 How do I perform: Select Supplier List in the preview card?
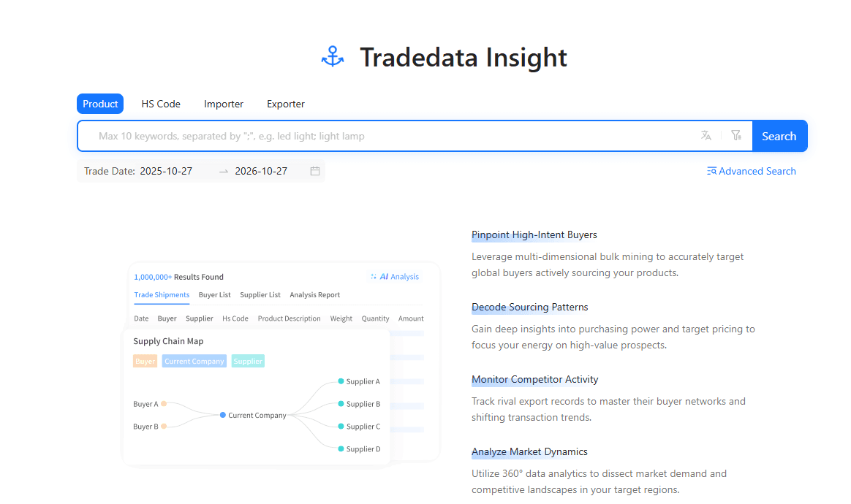click(260, 294)
